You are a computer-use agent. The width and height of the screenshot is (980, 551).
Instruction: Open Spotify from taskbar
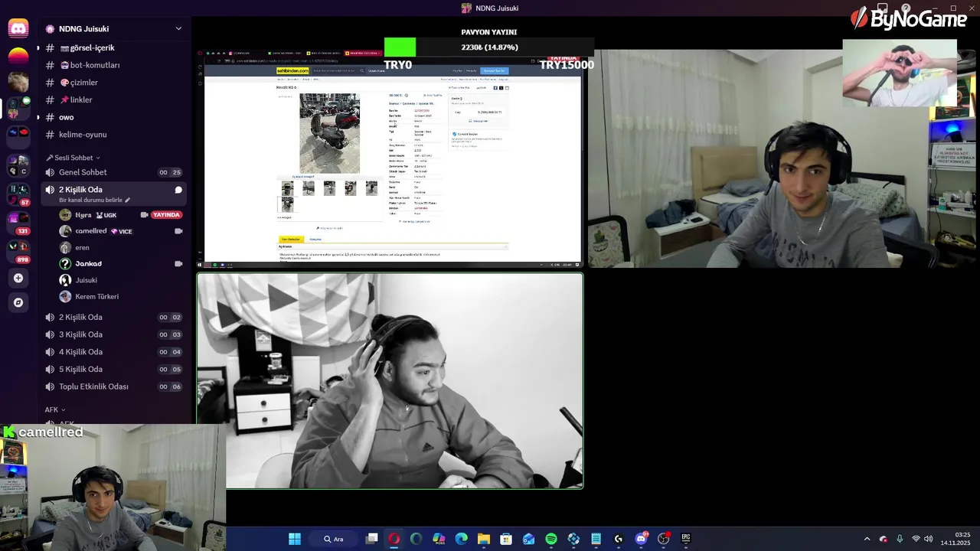(551, 539)
